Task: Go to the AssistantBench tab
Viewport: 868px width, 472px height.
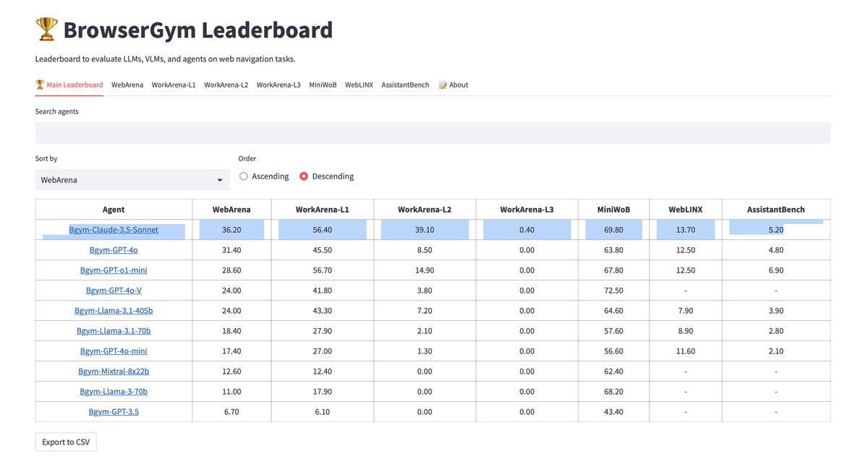Action: [405, 85]
